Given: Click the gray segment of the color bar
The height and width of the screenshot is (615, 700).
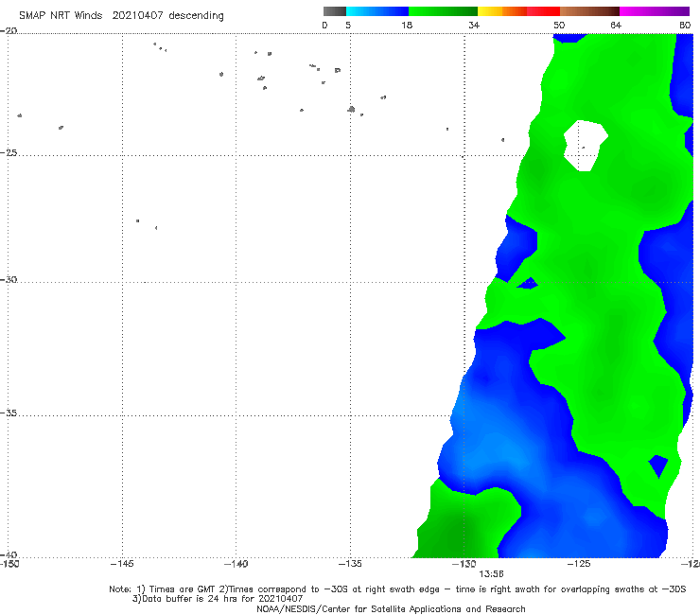Looking at the screenshot, I should pos(335,11).
